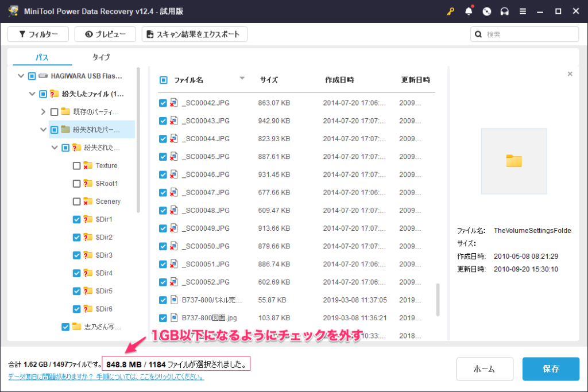Click the B737-800図面.jpg file icon
The width and height of the screenshot is (588, 392).
174,317
